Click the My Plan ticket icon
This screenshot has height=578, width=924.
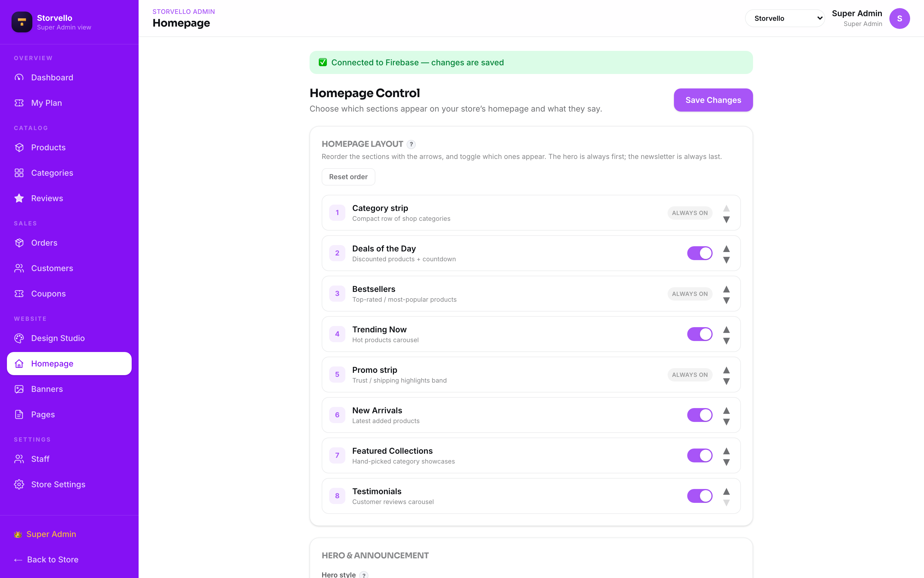tap(19, 103)
